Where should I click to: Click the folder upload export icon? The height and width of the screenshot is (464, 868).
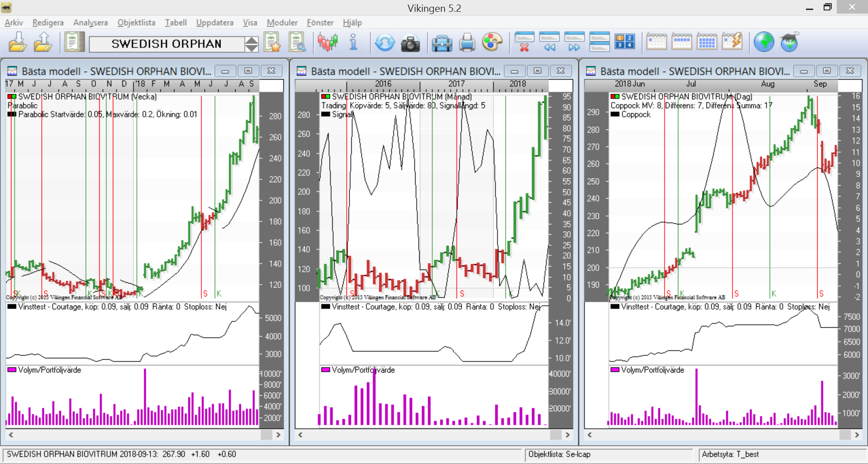click(x=43, y=43)
